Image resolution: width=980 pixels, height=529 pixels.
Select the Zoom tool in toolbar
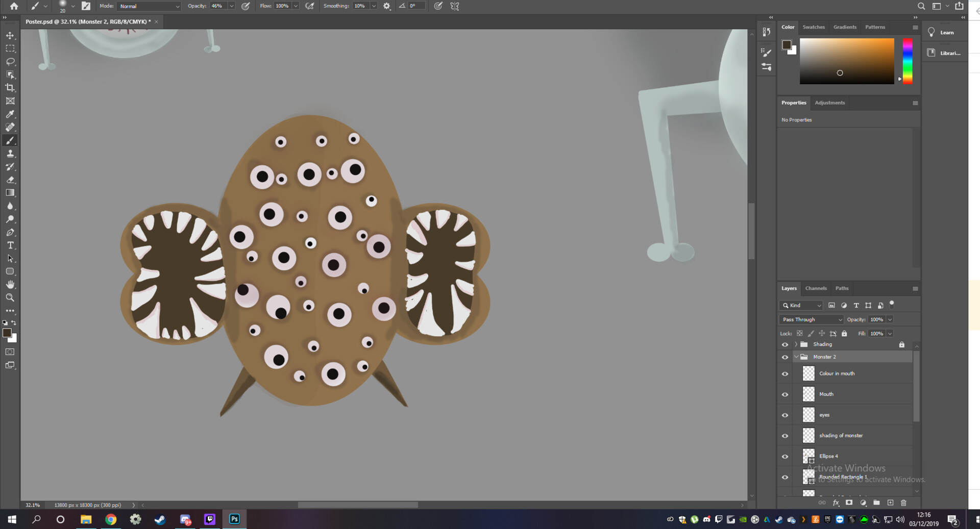point(10,298)
